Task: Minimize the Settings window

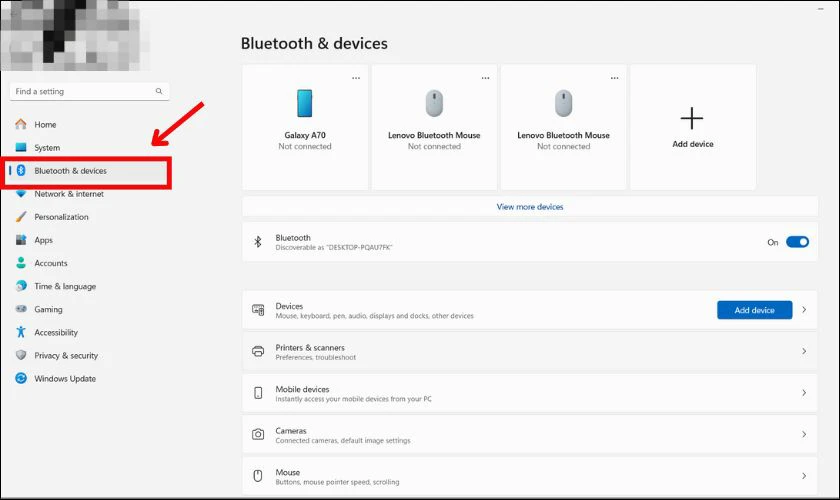Action: tap(820, 9)
